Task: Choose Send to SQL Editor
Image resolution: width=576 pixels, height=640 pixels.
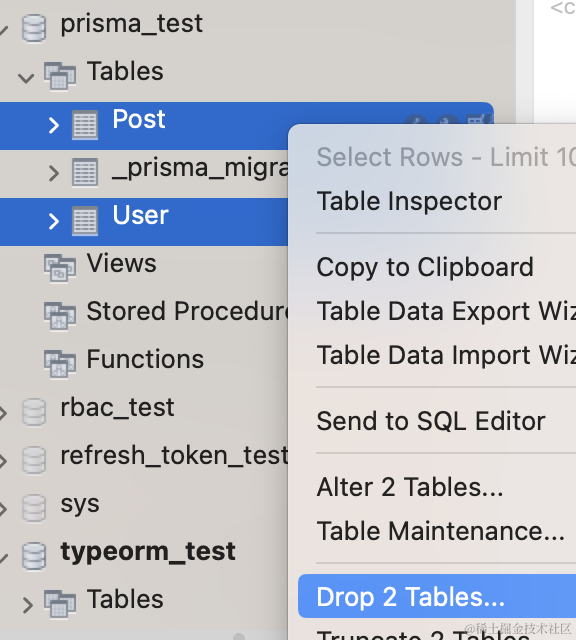Action: (431, 421)
